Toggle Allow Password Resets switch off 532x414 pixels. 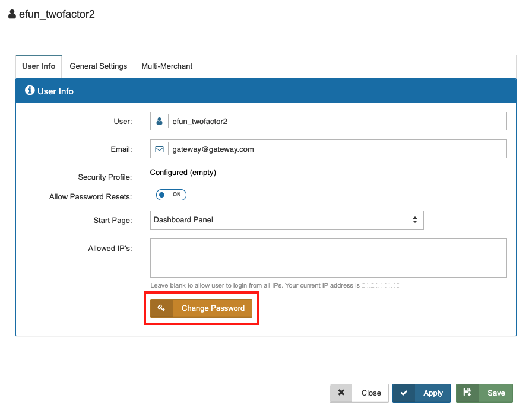tap(171, 195)
